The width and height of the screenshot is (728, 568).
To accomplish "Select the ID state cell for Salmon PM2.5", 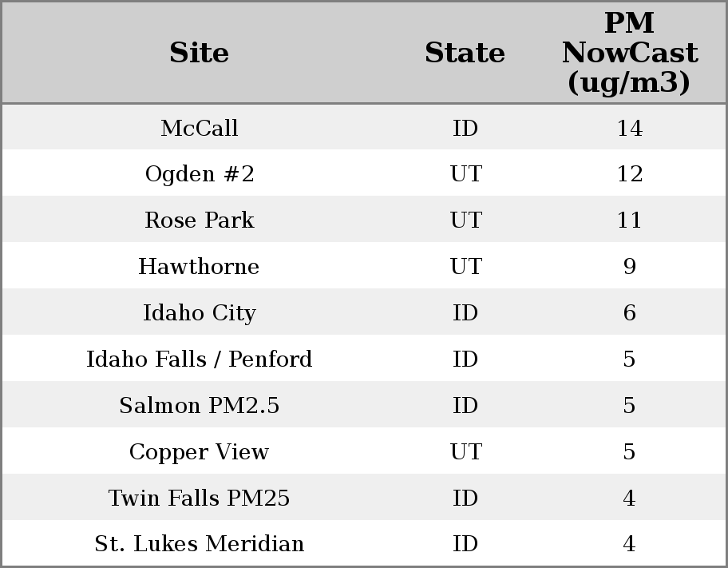I will pos(465,406).
